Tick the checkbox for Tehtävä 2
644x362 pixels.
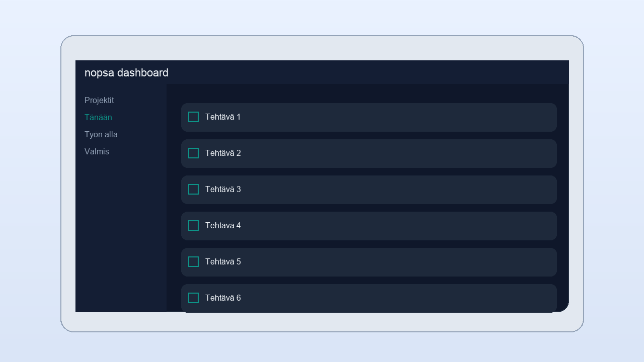tap(193, 153)
